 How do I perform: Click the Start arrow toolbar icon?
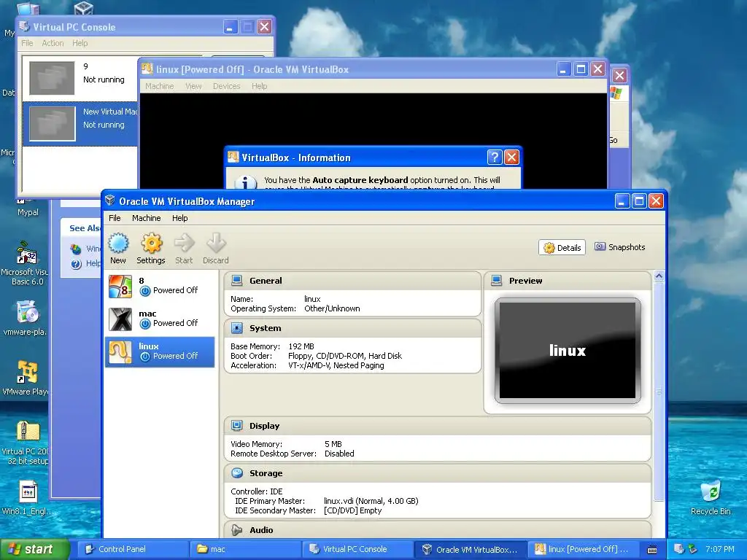click(x=184, y=244)
